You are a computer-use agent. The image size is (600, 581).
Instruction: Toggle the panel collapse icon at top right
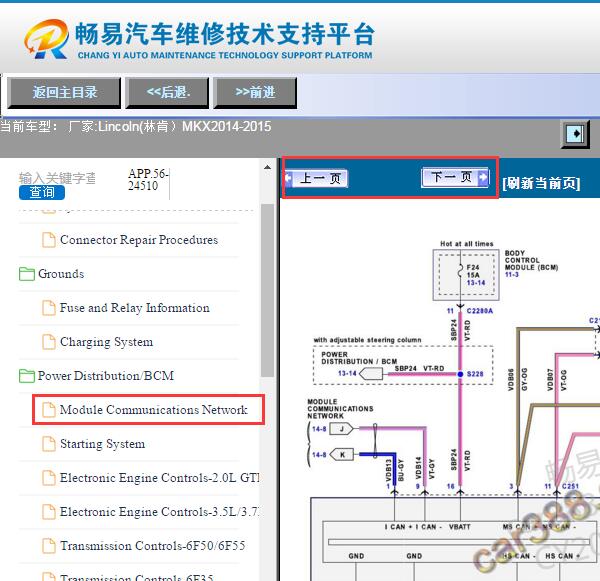[x=575, y=134]
